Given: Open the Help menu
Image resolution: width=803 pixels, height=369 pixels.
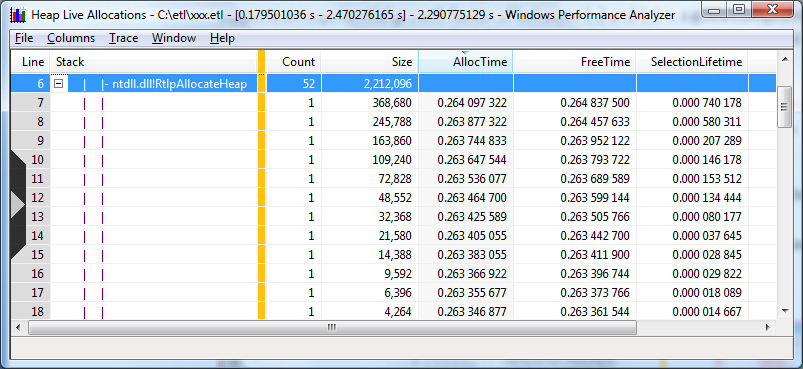Looking at the screenshot, I should (x=222, y=38).
